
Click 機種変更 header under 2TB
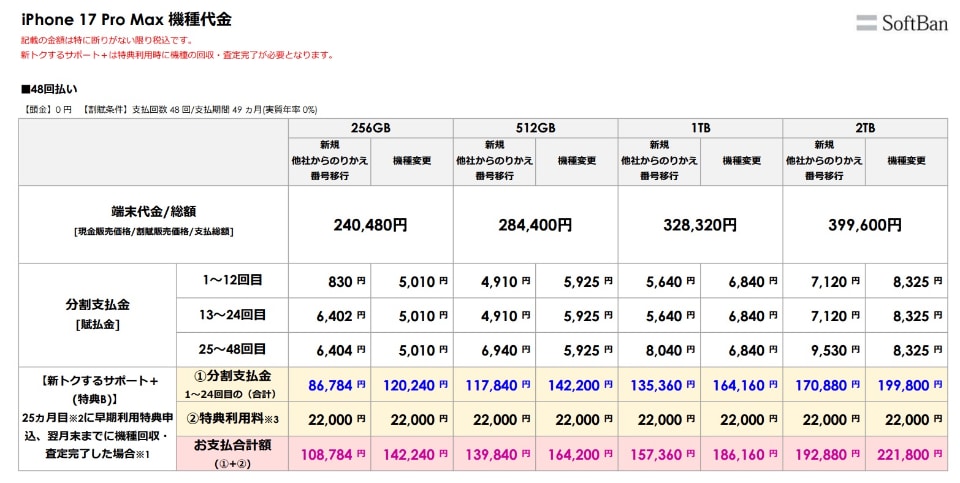point(907,161)
